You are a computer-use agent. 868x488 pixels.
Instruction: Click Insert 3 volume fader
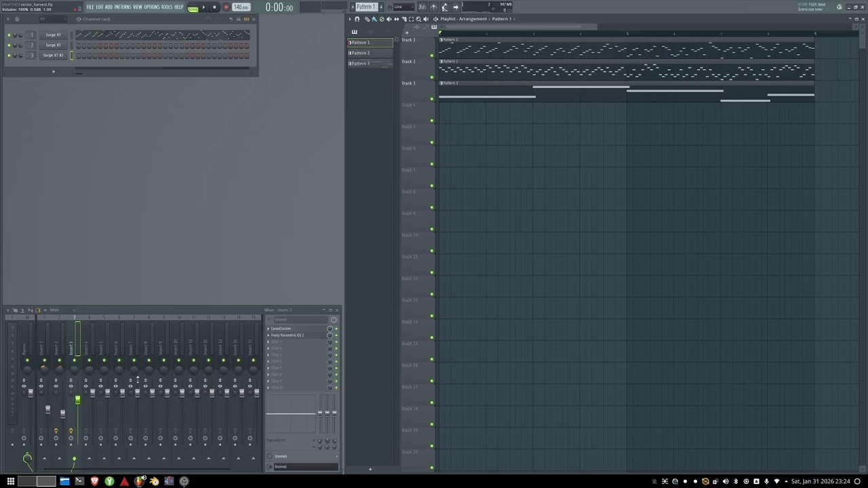point(77,400)
